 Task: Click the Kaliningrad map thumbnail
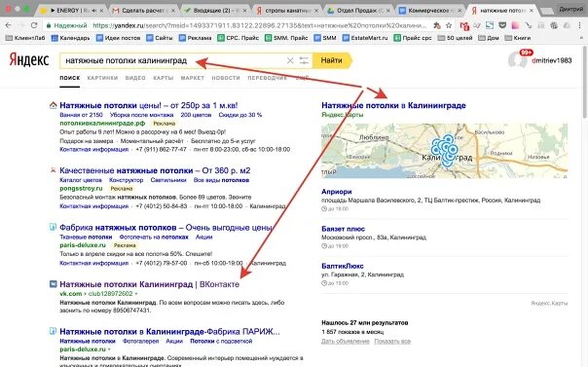click(x=444, y=151)
